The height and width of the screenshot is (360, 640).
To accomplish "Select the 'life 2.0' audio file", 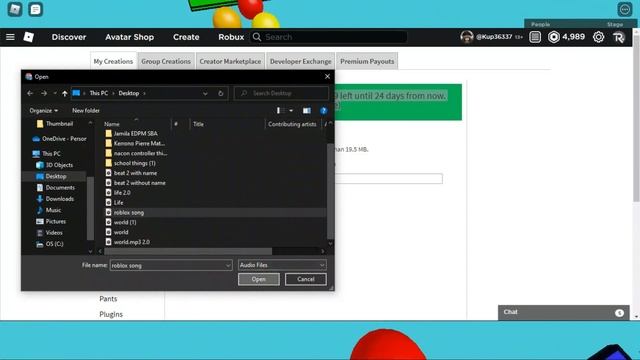I will pos(122,193).
